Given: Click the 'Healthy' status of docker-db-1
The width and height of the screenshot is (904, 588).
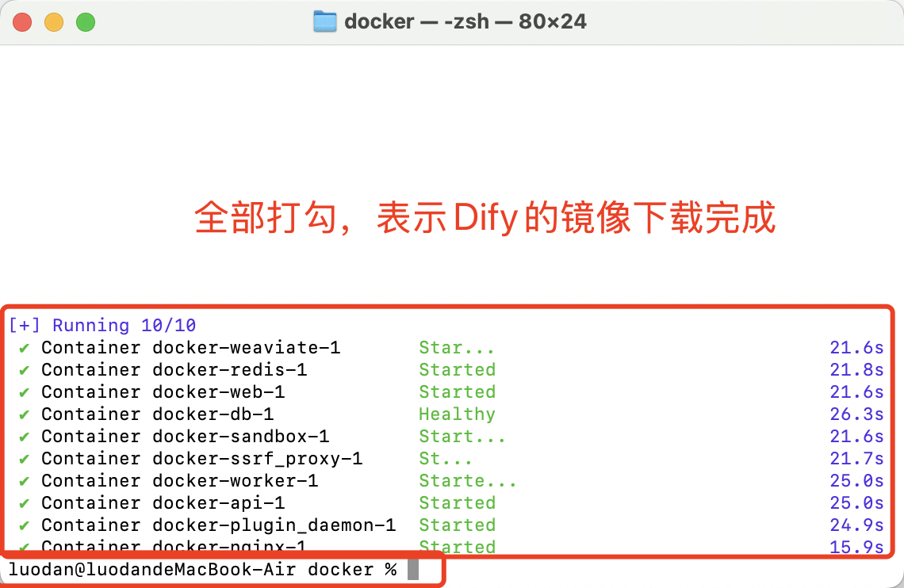Looking at the screenshot, I should coord(458,414).
